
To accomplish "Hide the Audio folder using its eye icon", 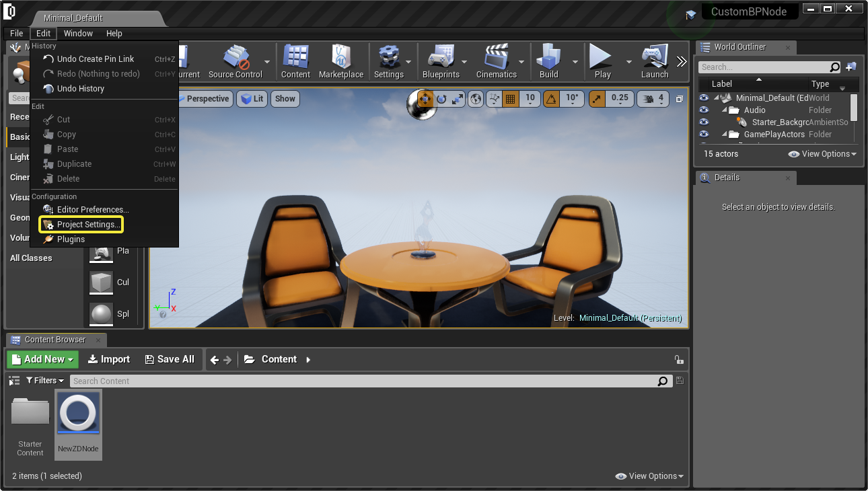I will (x=704, y=110).
